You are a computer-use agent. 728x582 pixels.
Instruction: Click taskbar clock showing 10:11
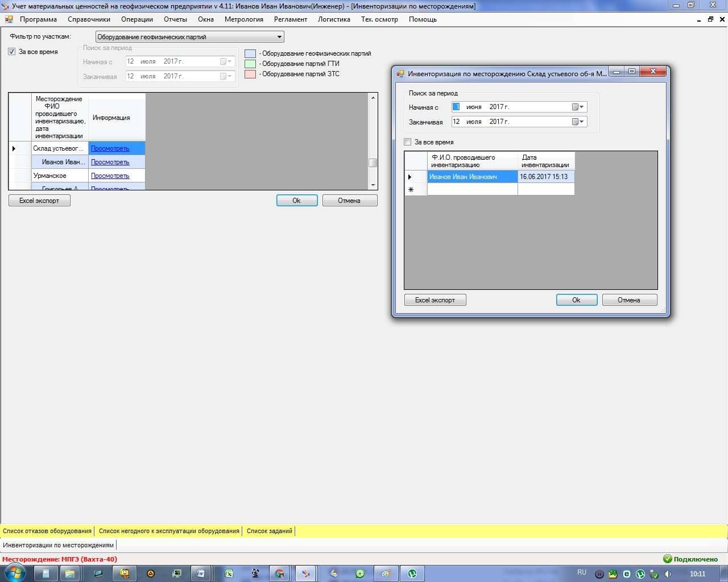point(697,574)
